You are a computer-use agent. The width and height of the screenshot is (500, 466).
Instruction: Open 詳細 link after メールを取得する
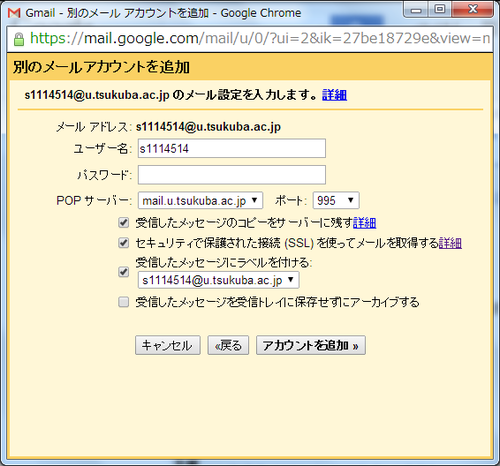click(x=450, y=243)
